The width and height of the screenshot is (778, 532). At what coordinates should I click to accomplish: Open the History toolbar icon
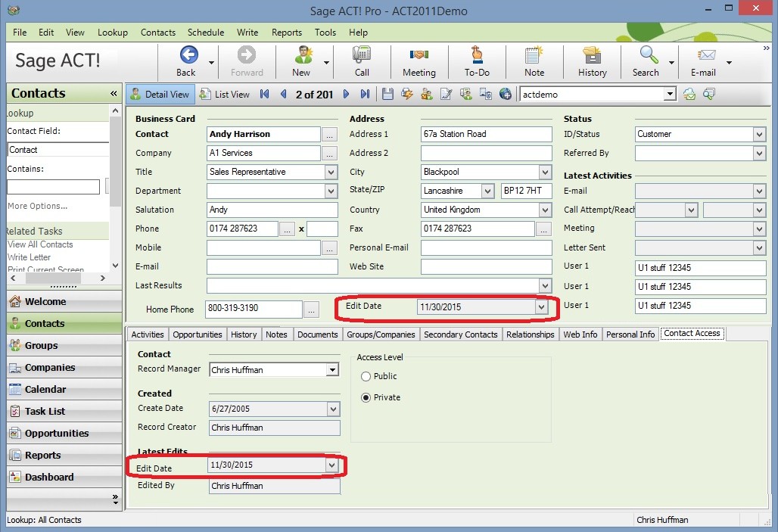592,54
